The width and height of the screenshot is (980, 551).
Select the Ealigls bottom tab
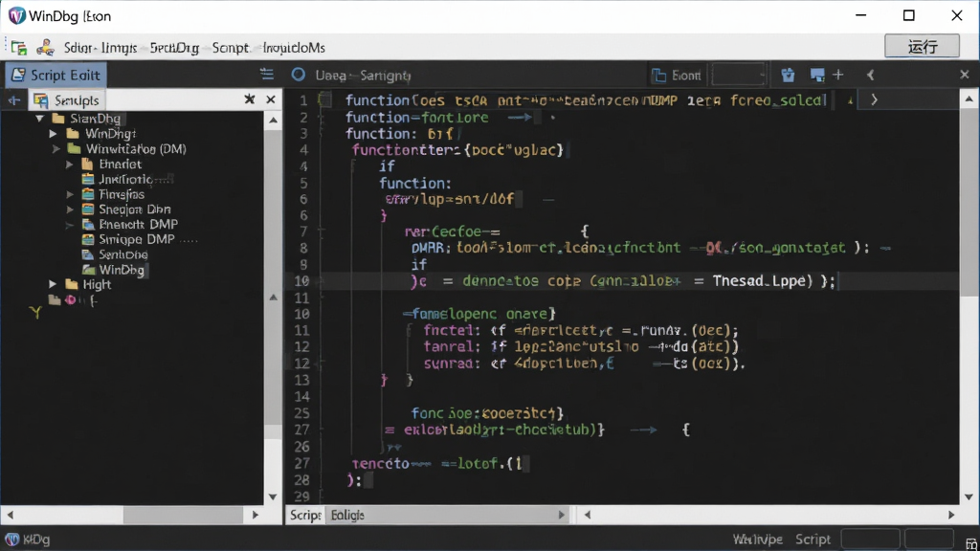(347, 515)
